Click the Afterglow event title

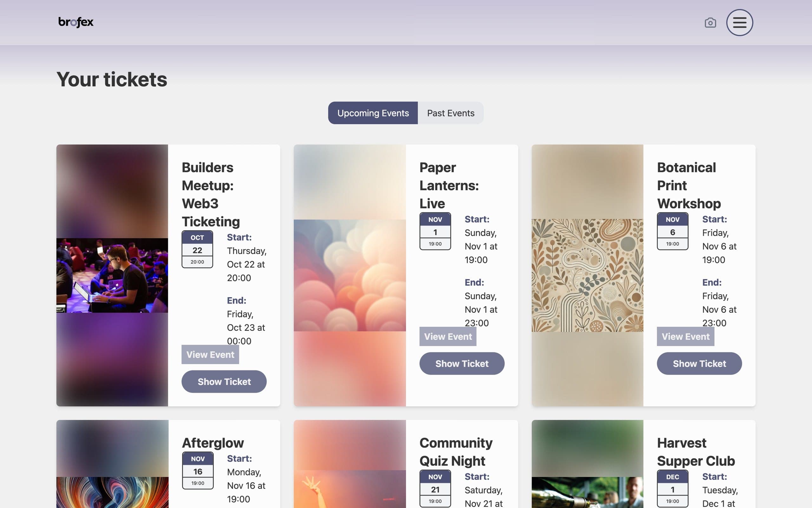[213, 443]
